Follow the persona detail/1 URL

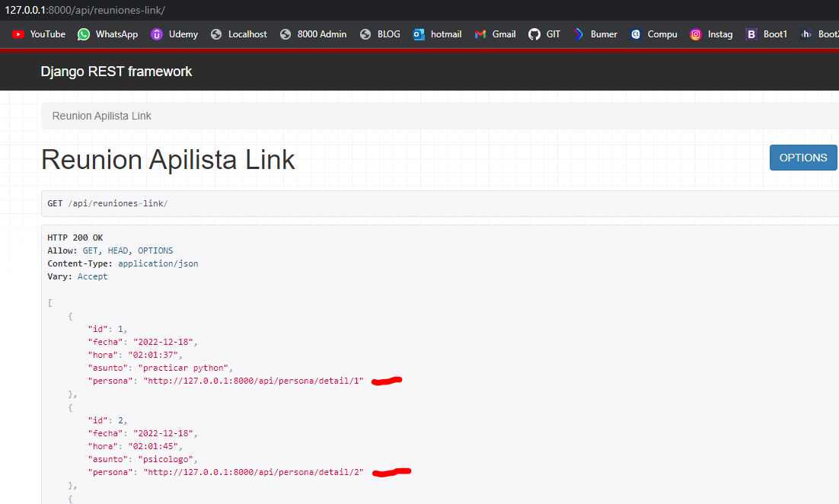click(254, 381)
